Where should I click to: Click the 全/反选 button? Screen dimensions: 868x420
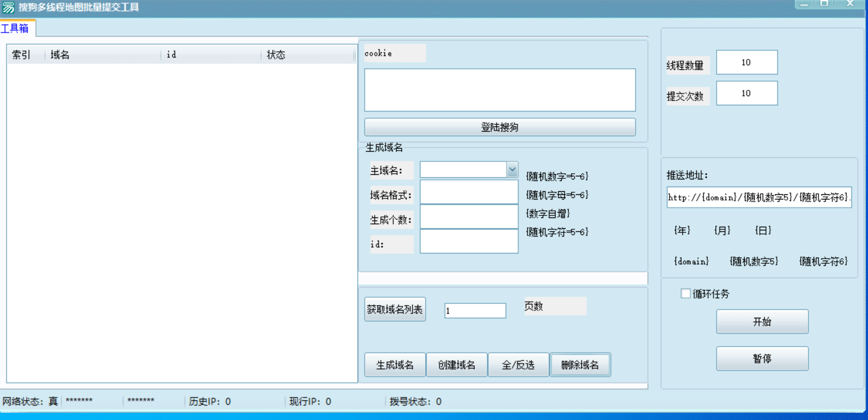point(518,365)
